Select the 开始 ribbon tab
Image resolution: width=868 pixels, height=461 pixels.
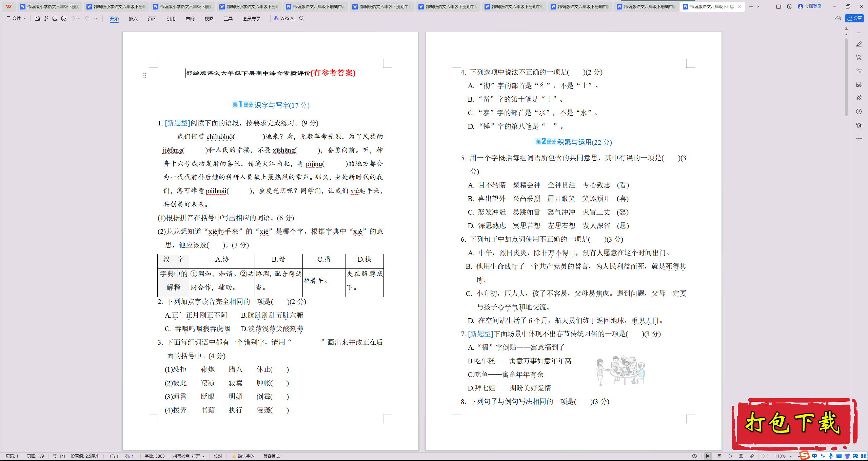click(114, 19)
